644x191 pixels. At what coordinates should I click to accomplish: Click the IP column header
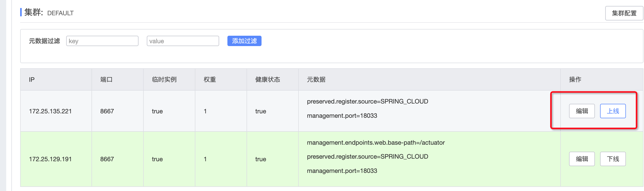32,79
